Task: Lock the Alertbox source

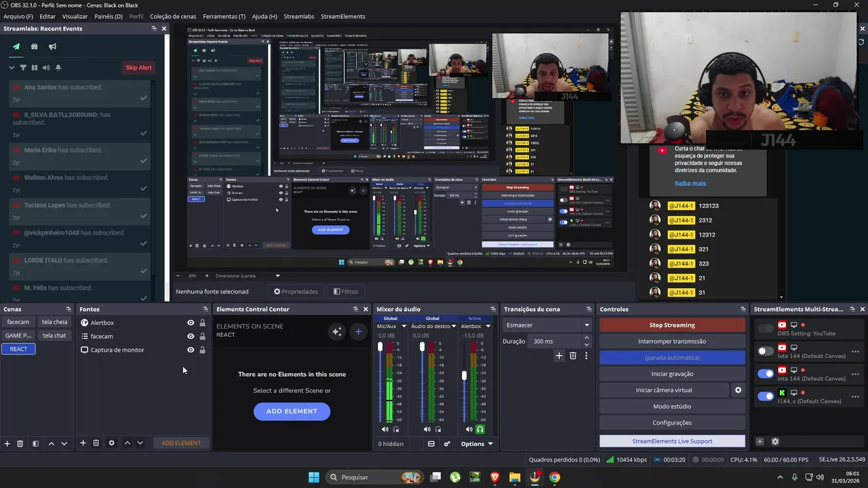Action: click(x=202, y=323)
